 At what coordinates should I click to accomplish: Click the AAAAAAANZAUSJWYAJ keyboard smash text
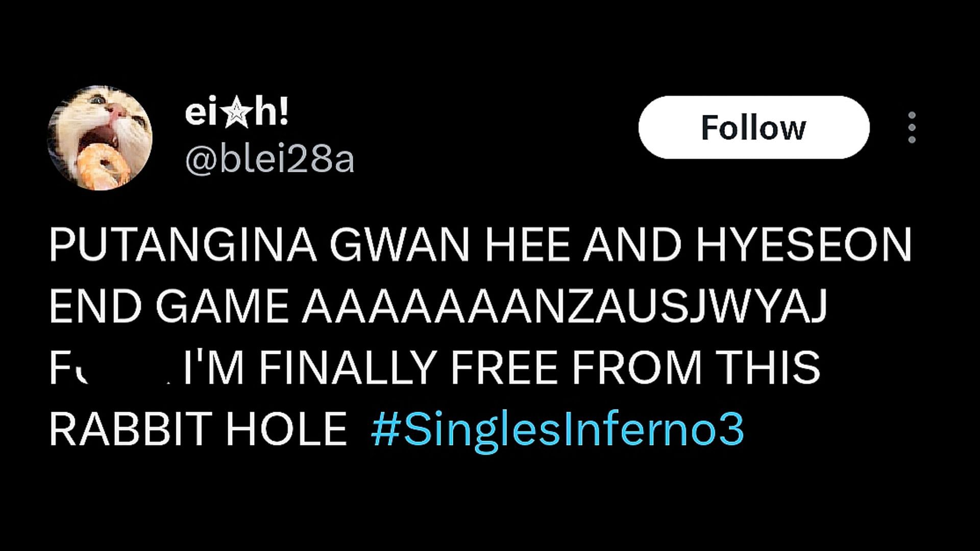click(x=564, y=307)
